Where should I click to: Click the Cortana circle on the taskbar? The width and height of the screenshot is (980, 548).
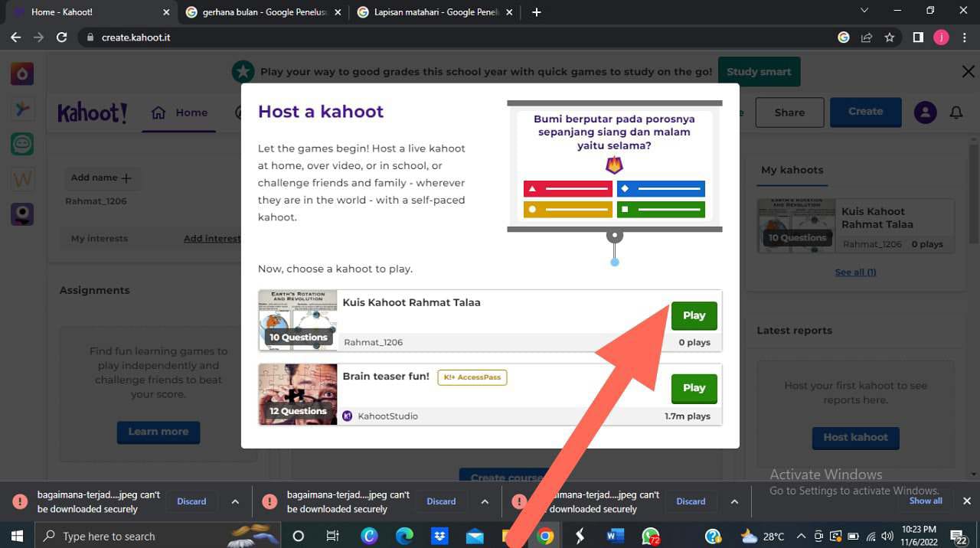point(299,536)
